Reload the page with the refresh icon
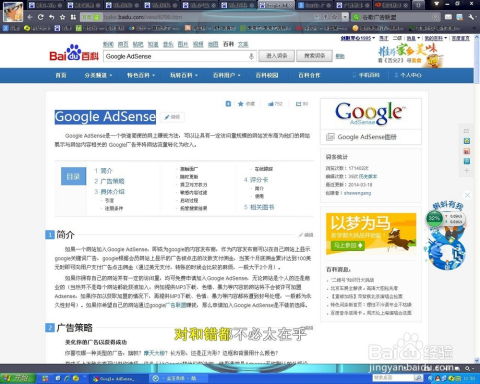 (x=41, y=17)
